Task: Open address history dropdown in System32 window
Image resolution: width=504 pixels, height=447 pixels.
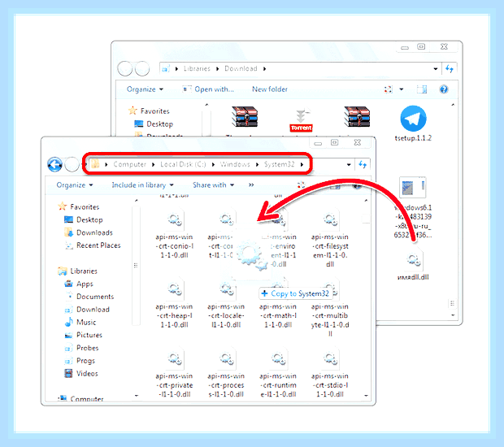Action: click(x=349, y=164)
